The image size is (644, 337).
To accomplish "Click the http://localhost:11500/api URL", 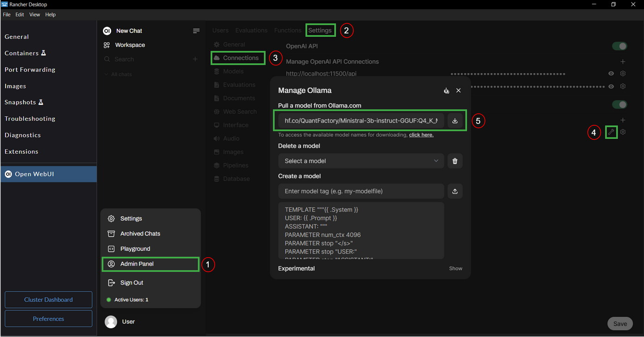I will click(x=321, y=74).
